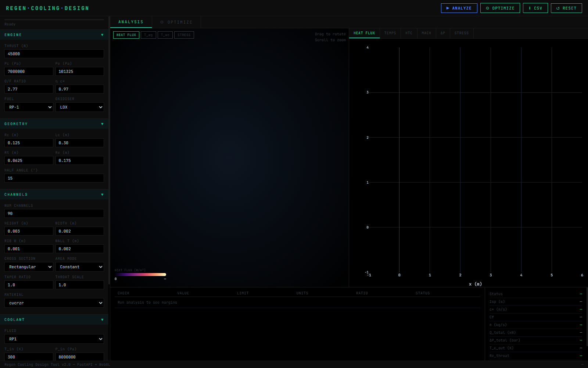Viewport: 588px width, 368px height.
Task: Collapse the GEOMETRY section
Action: coord(54,124)
